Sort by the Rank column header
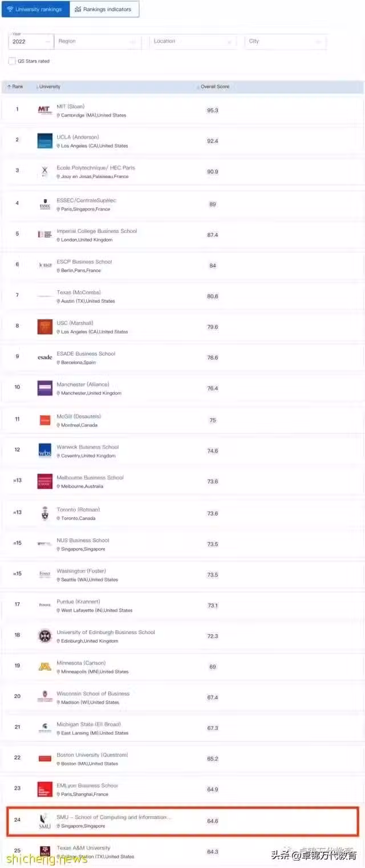Screen dimensions: 365x868 [x=15, y=87]
